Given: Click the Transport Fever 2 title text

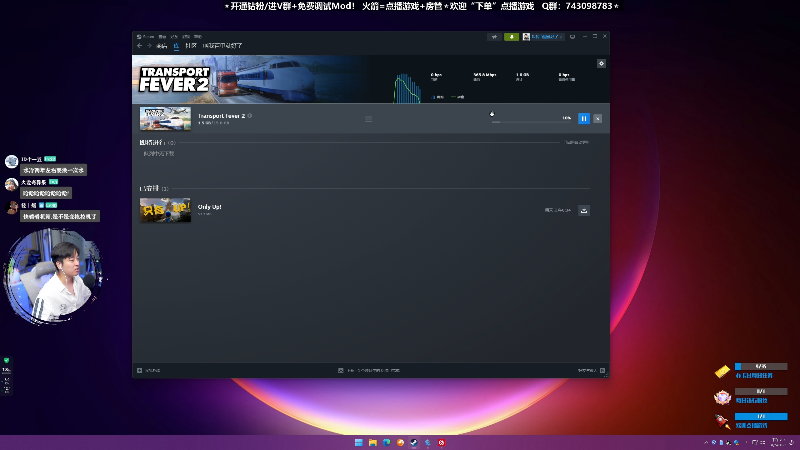Looking at the screenshot, I should coord(221,116).
